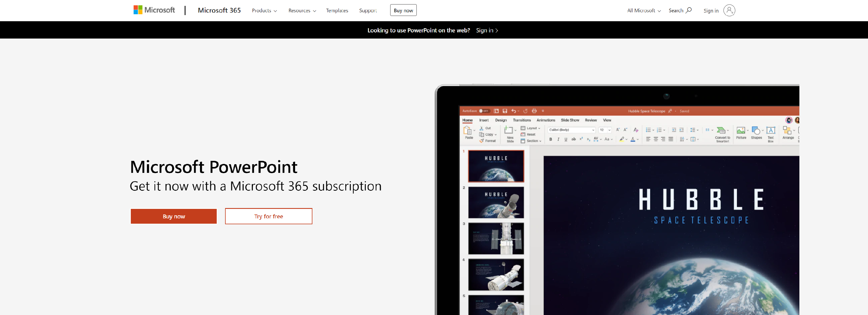The image size is (868, 315).
Task: Click the Undo arrow in PowerPoint title bar
Action: (513, 111)
